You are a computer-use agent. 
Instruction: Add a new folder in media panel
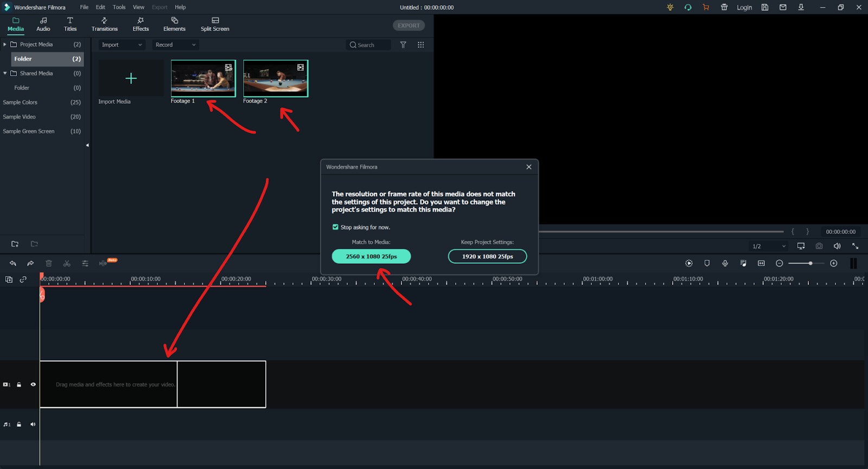coord(15,244)
